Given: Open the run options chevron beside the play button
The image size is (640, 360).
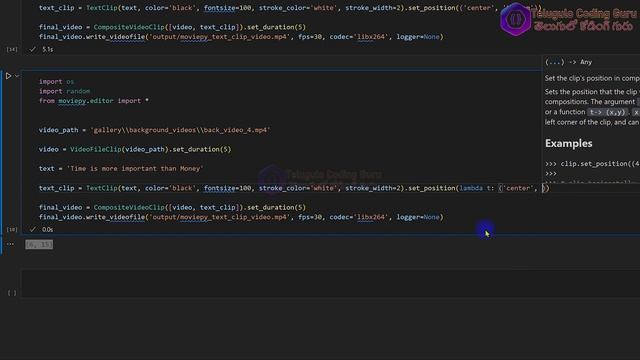Looking at the screenshot, I should tap(17, 76).
